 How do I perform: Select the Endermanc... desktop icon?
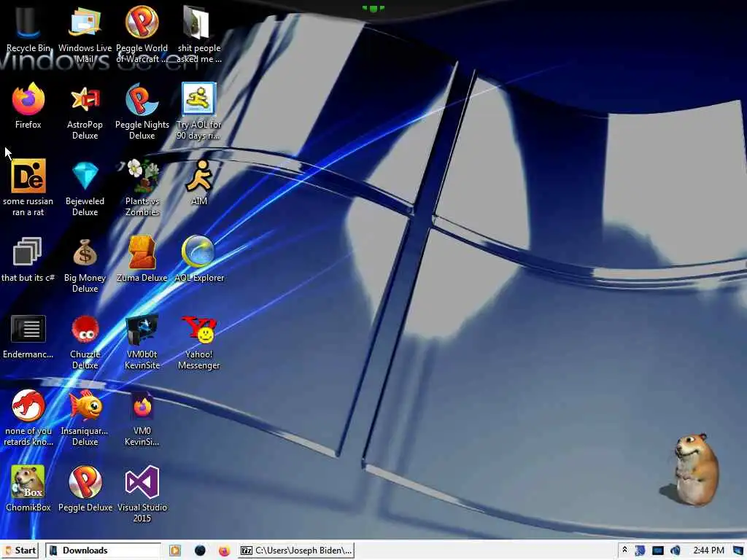pyautogui.click(x=28, y=335)
